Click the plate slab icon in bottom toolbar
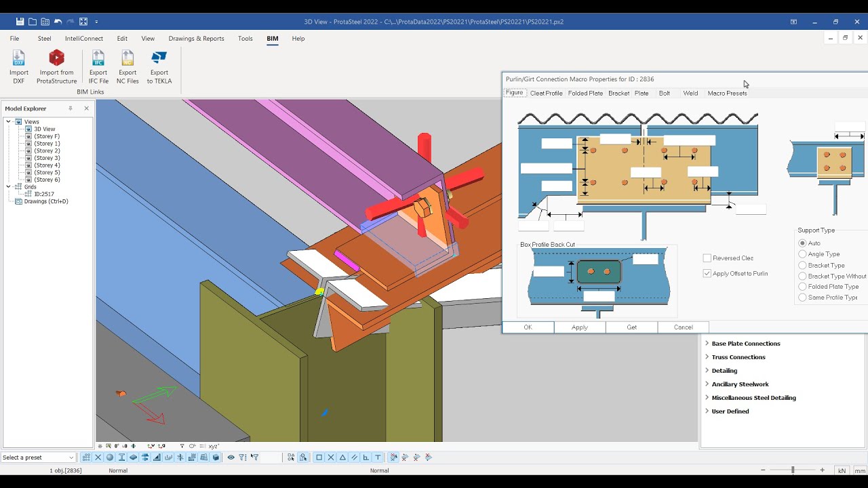 point(133,457)
